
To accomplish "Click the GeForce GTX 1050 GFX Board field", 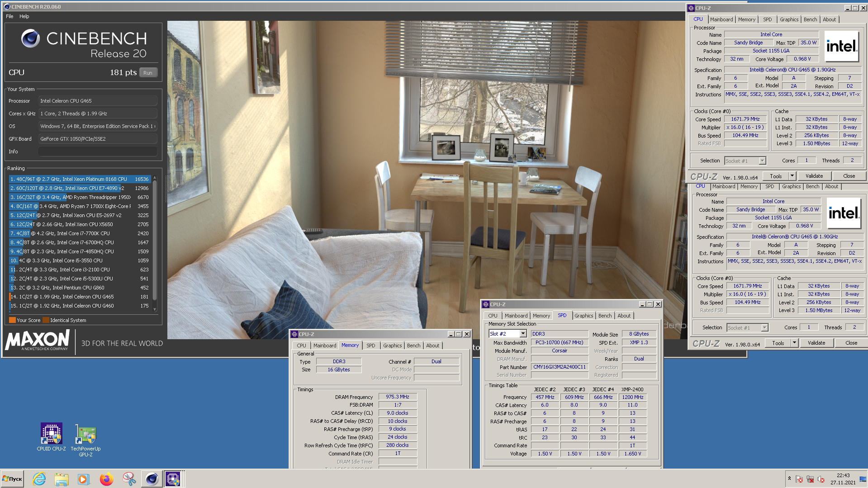I will (x=98, y=139).
